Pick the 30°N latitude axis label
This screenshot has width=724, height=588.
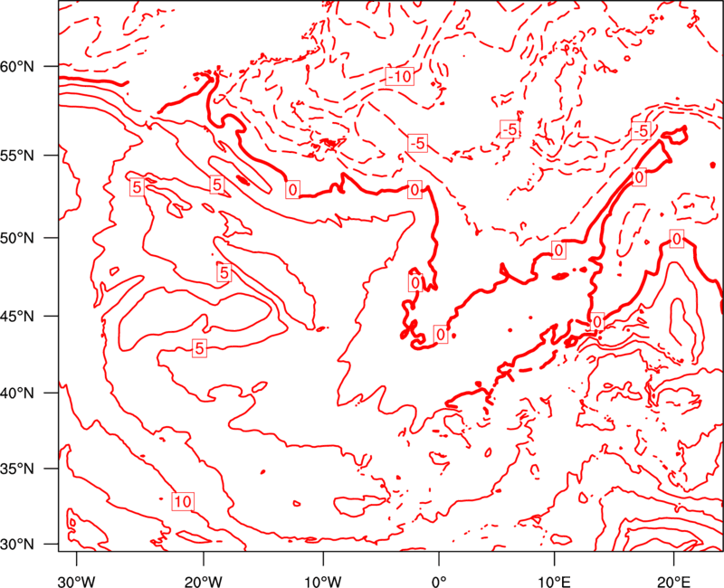pyautogui.click(x=17, y=545)
